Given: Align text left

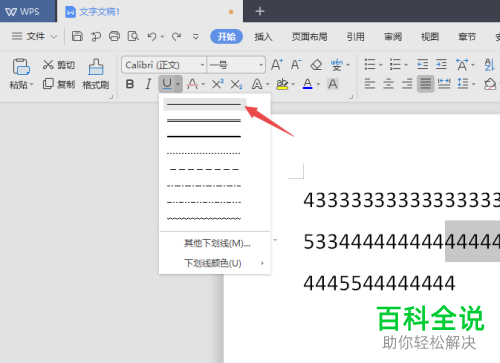Looking at the screenshot, I should 370,84.
